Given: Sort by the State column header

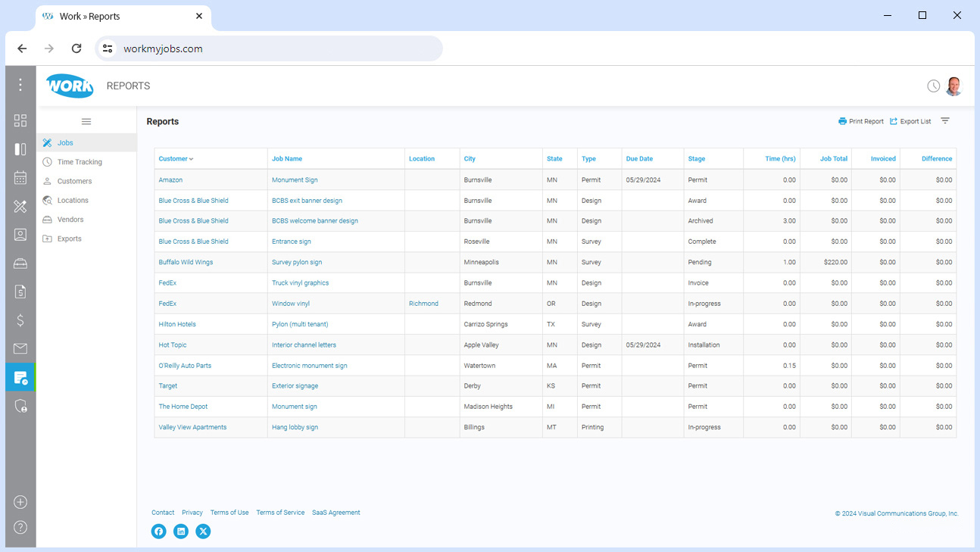Looking at the screenshot, I should (x=554, y=159).
